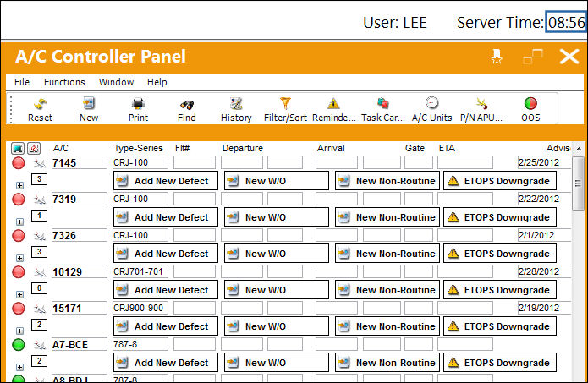Click the A/C field containing 7145
This screenshot has width=588, height=383.
point(80,162)
